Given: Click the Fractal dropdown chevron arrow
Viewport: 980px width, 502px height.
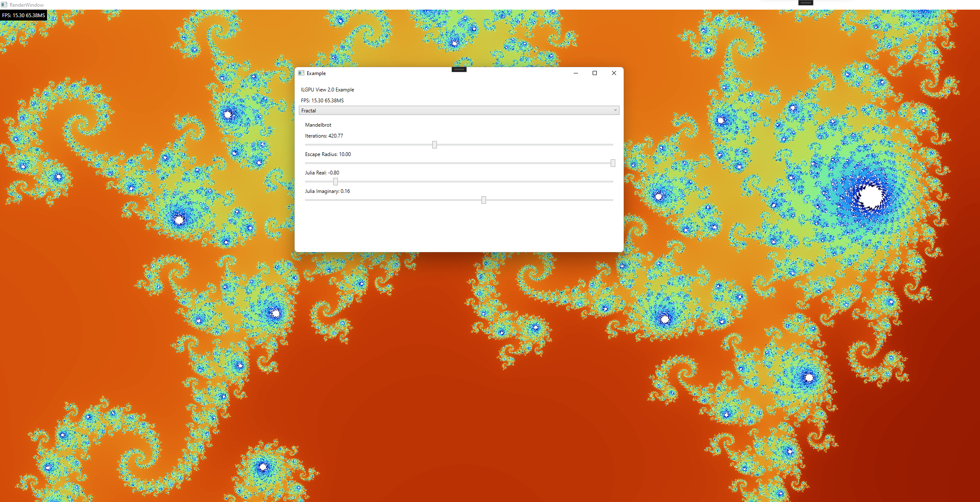Looking at the screenshot, I should [x=615, y=110].
